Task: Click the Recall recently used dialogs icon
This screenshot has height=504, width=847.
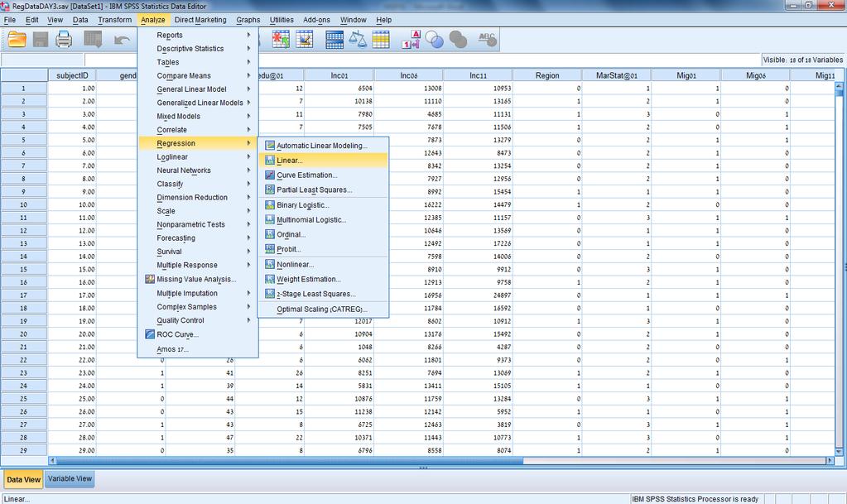Action: click(x=93, y=40)
